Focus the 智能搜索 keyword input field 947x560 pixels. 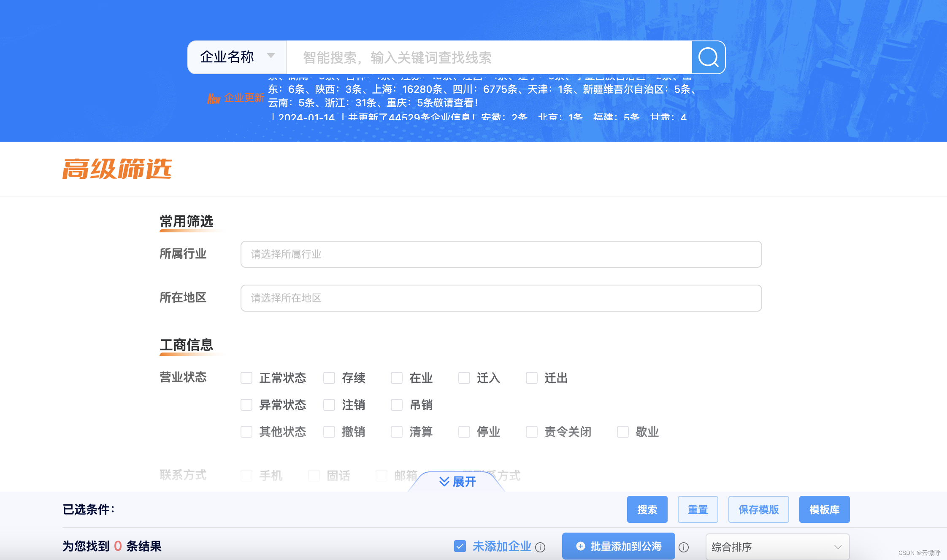click(x=490, y=57)
